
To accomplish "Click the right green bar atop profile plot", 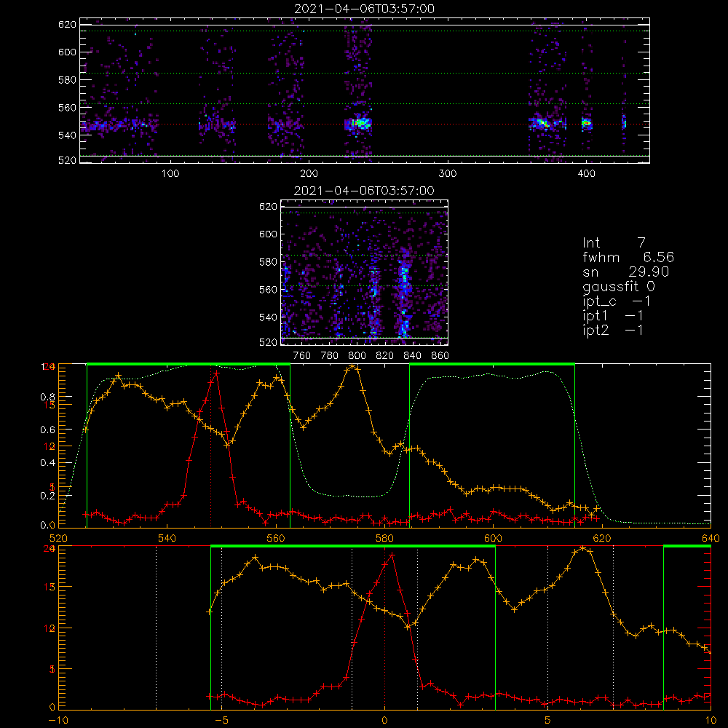I will click(x=492, y=364).
